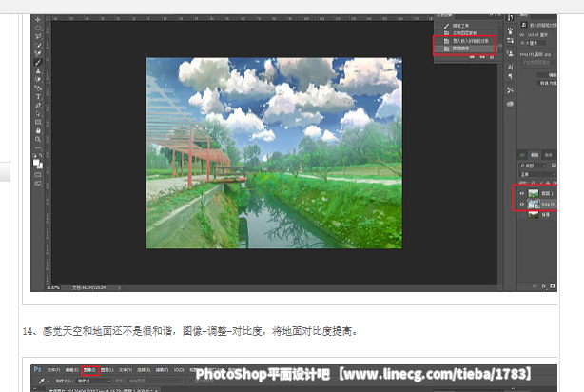Click the Screen Mode icon
This screenshot has height=392, width=584.
[x=38, y=184]
